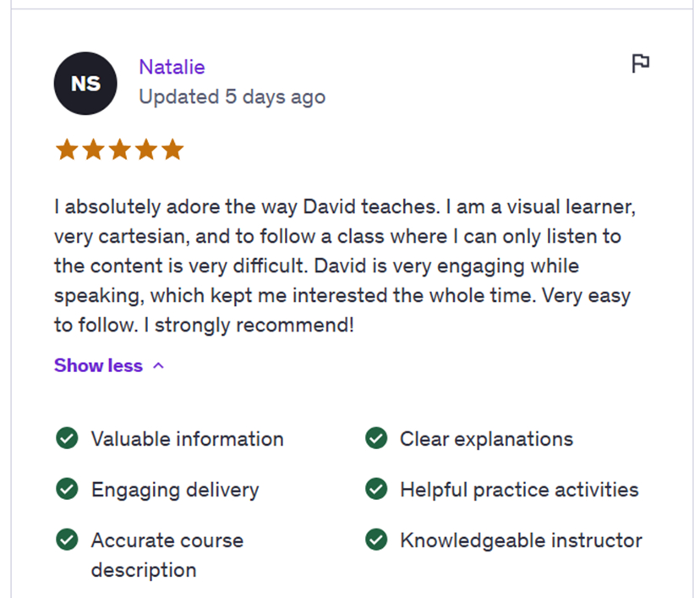The width and height of the screenshot is (700, 598).
Task: Open Natalie's reviewer profile
Action: click(172, 67)
